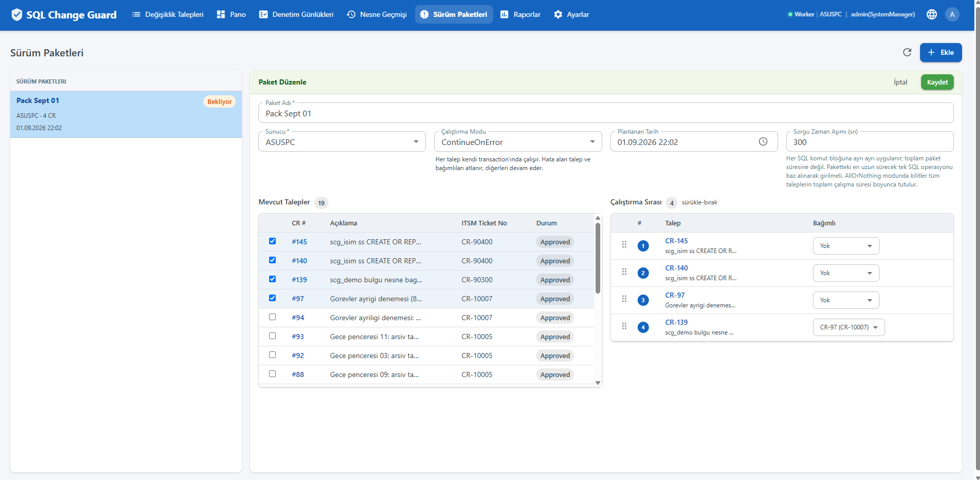The width and height of the screenshot is (980, 480).
Task: Click the Approved badge of #88
Action: point(555,374)
